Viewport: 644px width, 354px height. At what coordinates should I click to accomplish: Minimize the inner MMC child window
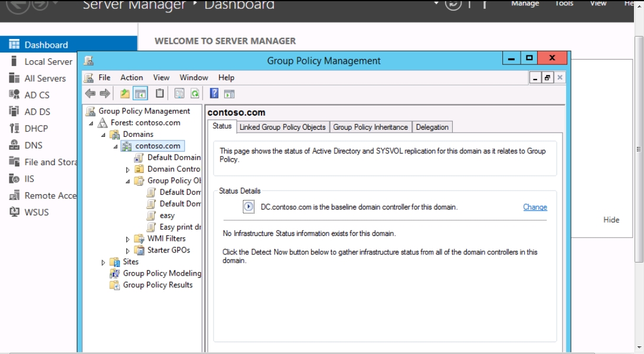point(535,78)
